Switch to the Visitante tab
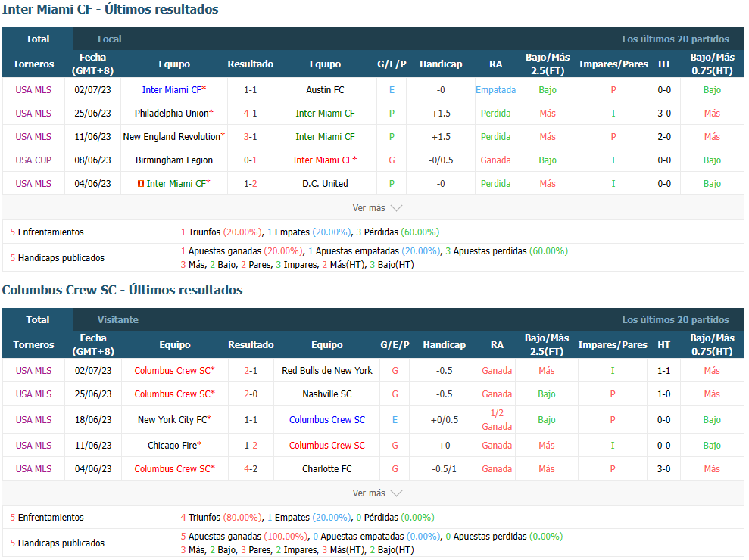749x560 pixels. [x=118, y=320]
